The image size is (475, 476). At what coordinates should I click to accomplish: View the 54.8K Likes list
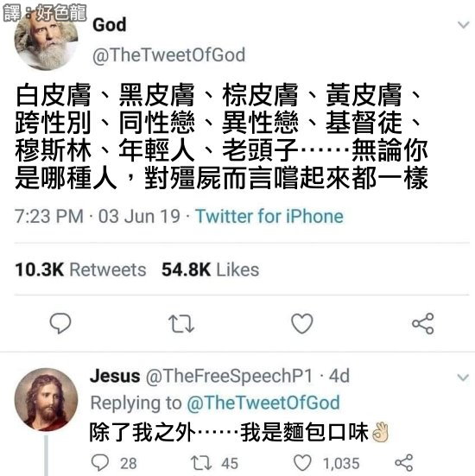click(211, 270)
